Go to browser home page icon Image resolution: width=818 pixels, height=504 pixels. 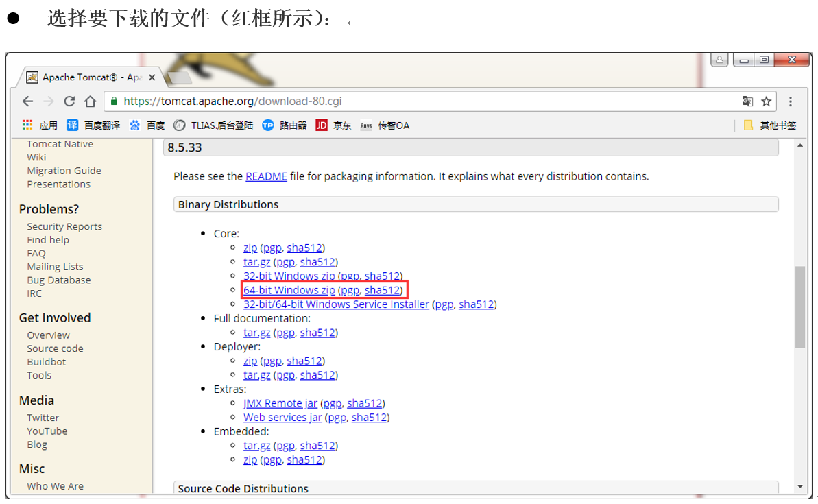point(91,101)
